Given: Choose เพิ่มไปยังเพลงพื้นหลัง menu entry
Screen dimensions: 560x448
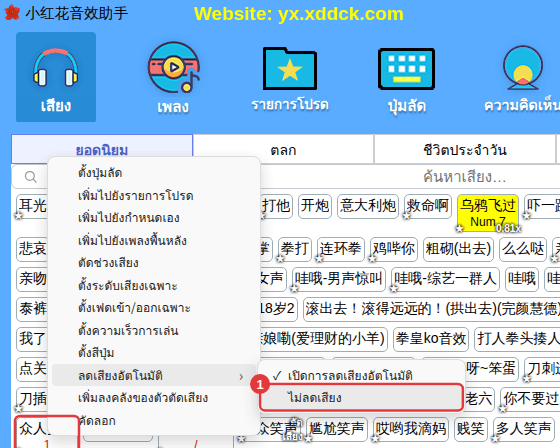Looking at the screenshot, I should click(154, 240).
